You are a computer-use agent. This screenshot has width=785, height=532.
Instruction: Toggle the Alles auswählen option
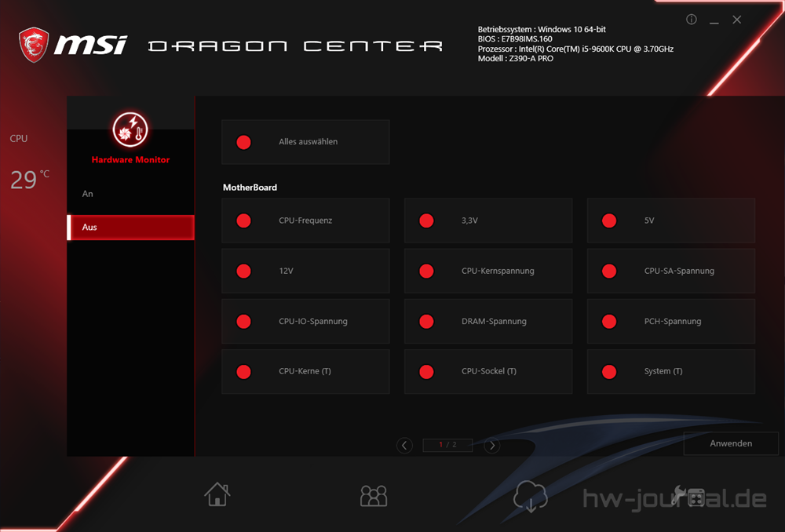305,142
